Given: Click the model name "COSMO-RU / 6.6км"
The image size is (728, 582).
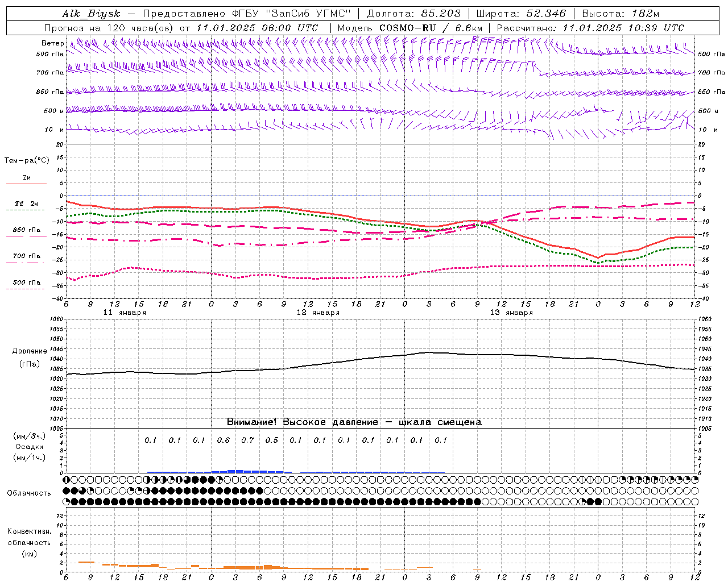Looking at the screenshot, I should [x=431, y=28].
